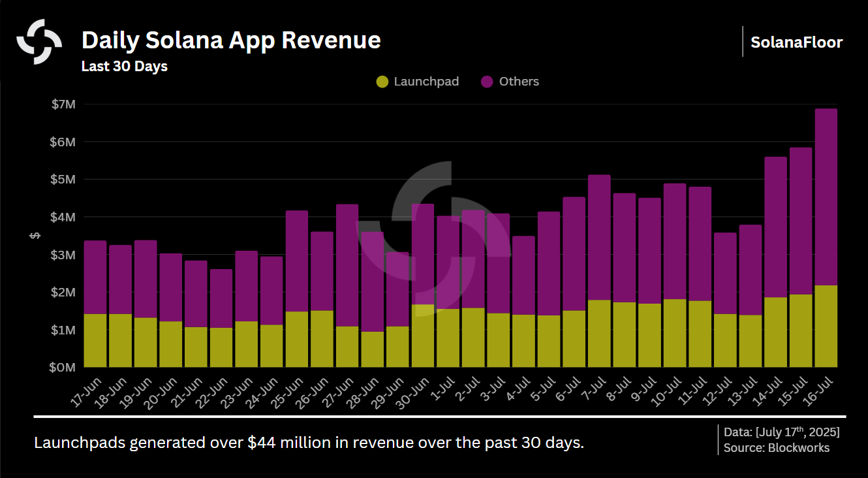Expand the Source: Blockworks attribution

pyautogui.click(x=777, y=448)
